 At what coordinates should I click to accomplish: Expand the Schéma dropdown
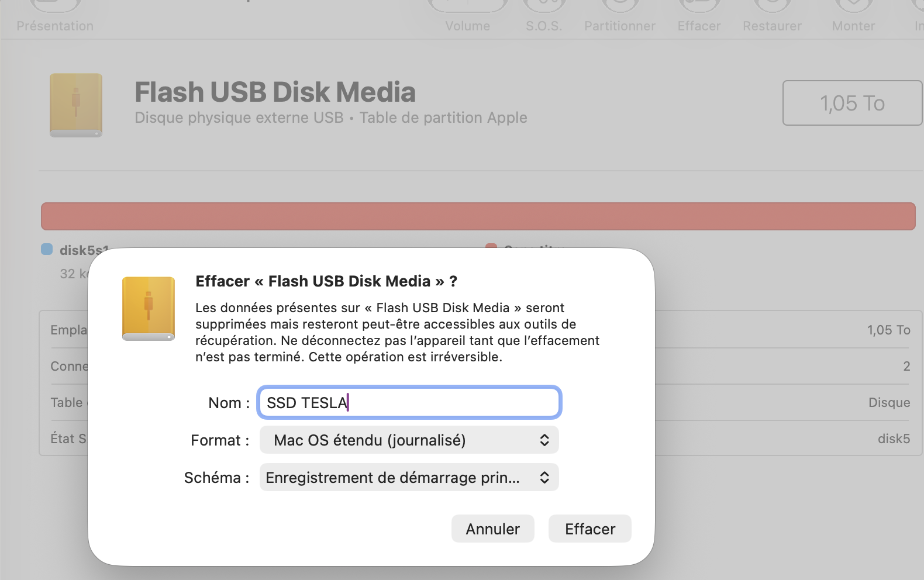point(409,477)
